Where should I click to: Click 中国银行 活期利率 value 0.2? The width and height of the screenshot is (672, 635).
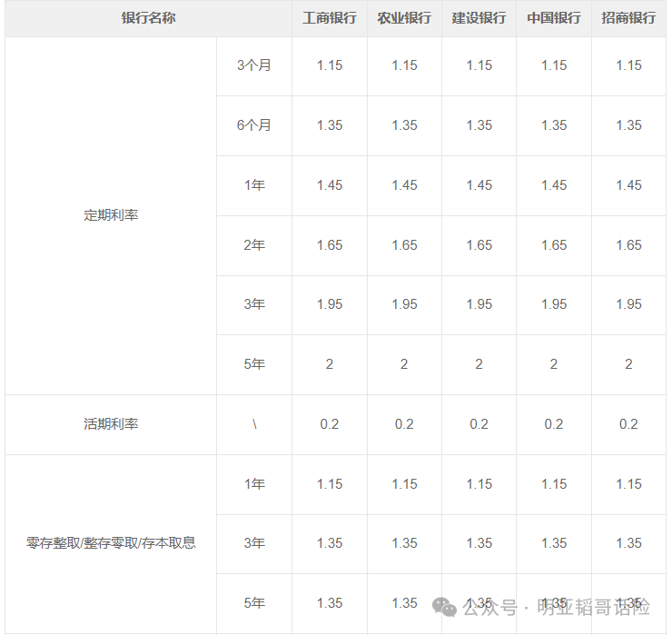pyautogui.click(x=554, y=424)
